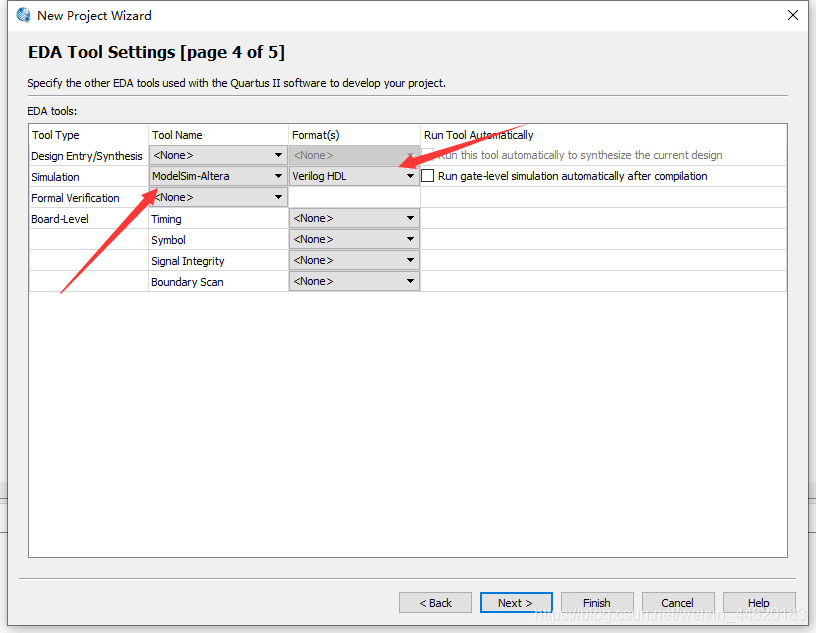This screenshot has width=816, height=633.
Task: Click the Tool Name column header
Action: pos(177,135)
